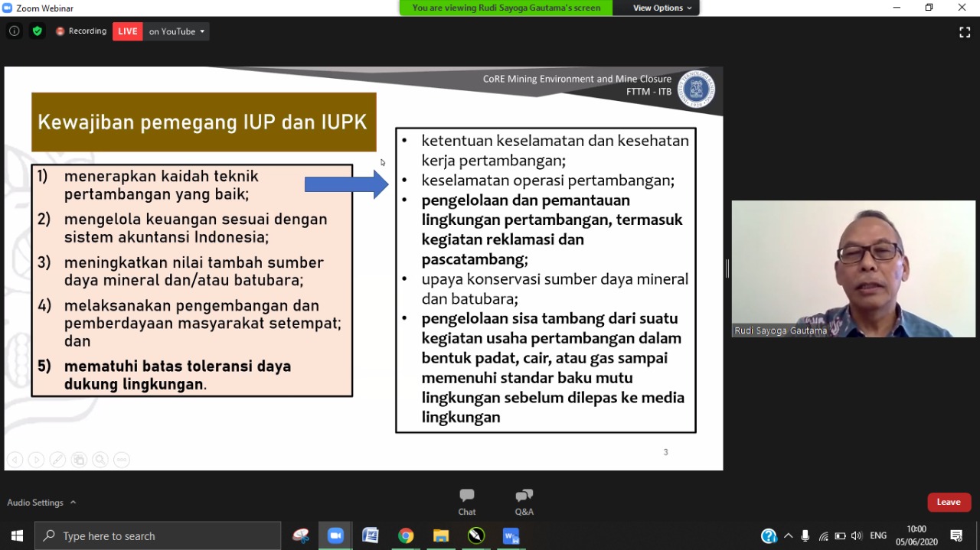
Task: Leave the webinar
Action: pos(949,502)
